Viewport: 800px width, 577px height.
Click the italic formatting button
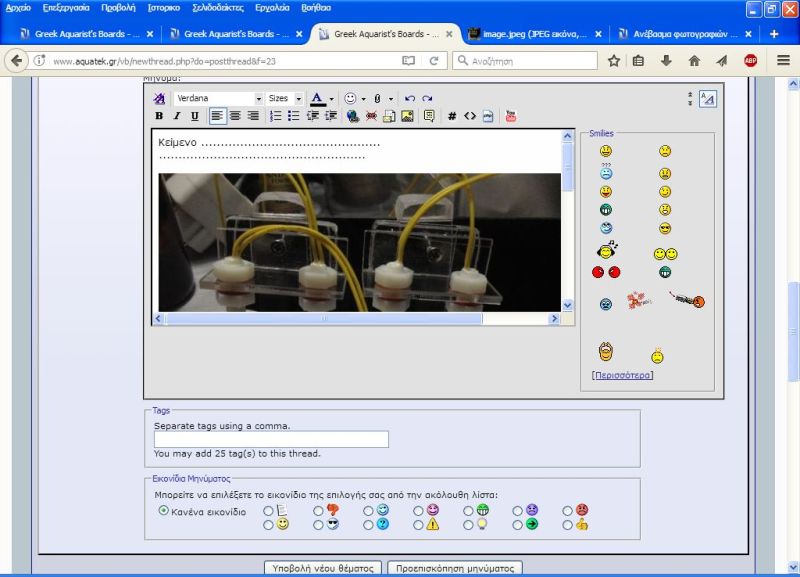177,116
